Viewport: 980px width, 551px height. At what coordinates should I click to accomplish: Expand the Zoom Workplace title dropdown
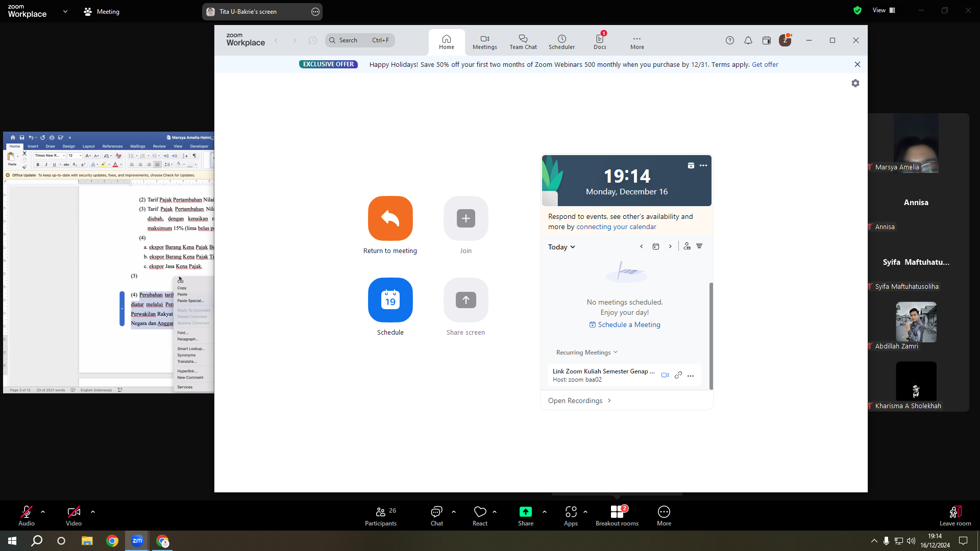[65, 11]
